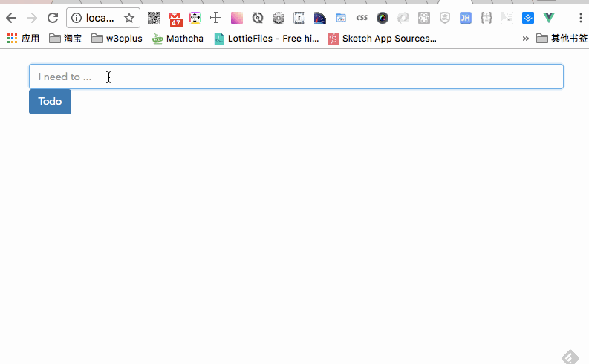Image resolution: width=589 pixels, height=364 pixels.
Task: Open the 其他书签 other bookmarks folder
Action: click(562, 39)
